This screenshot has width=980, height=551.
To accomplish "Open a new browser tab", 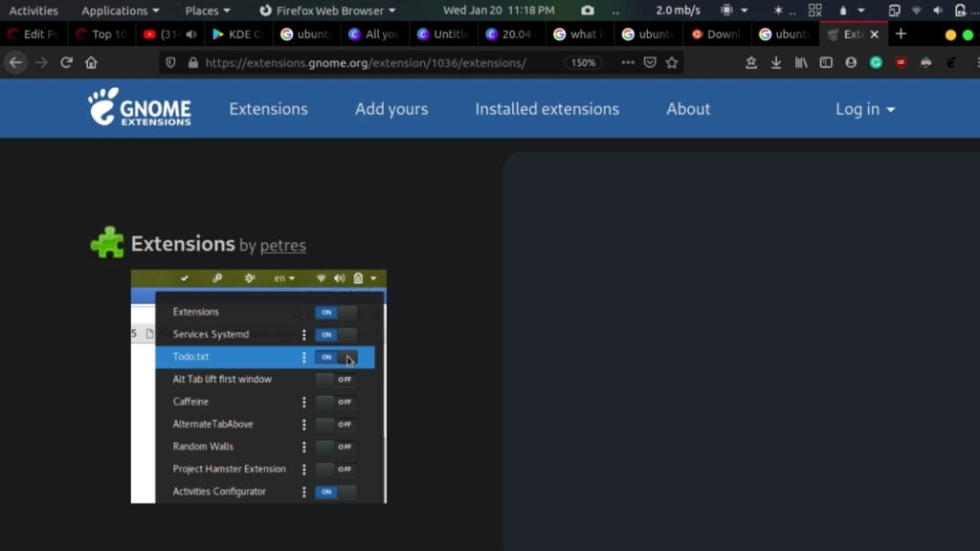I will pos(901,34).
